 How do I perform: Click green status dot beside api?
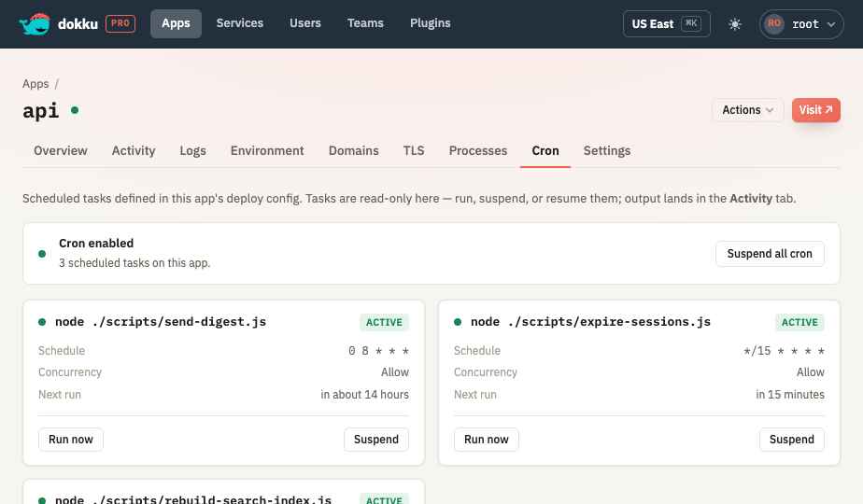pos(75,110)
